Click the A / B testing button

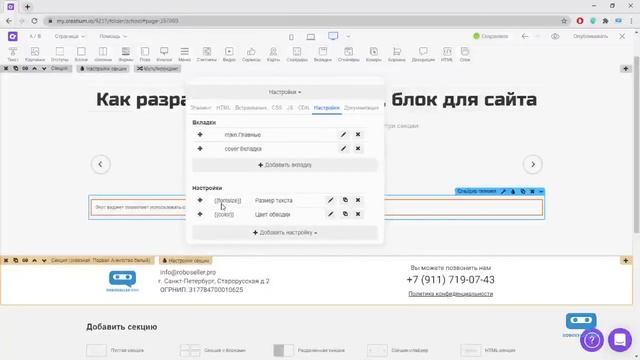pos(35,36)
